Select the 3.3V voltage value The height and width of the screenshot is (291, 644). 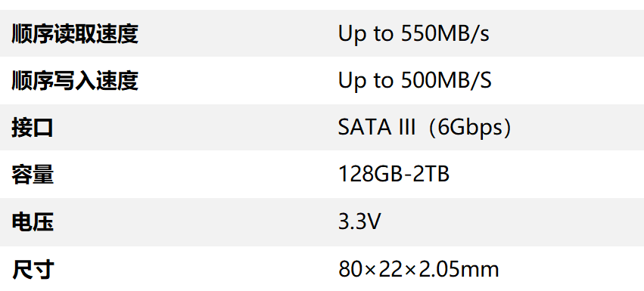point(359,222)
